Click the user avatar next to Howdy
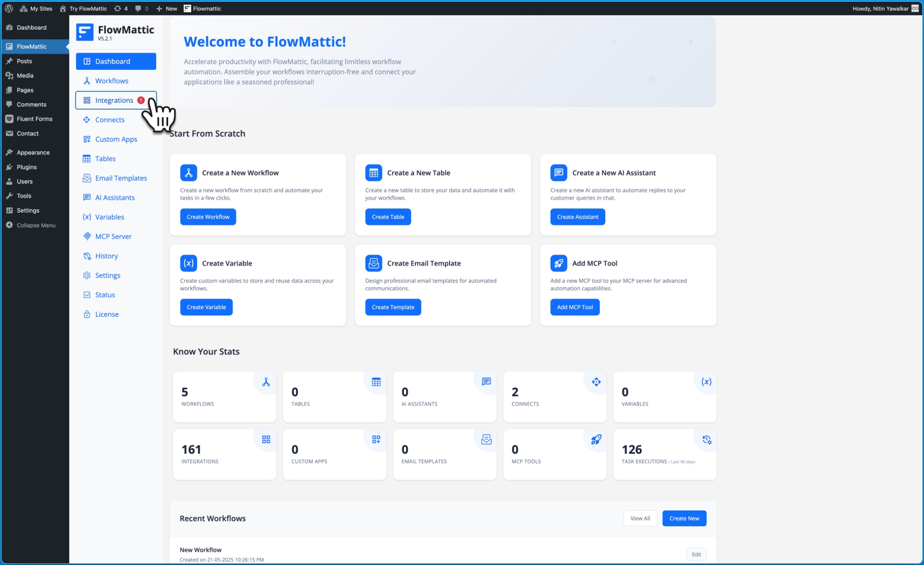Image resolution: width=924 pixels, height=565 pixels. [x=915, y=8]
